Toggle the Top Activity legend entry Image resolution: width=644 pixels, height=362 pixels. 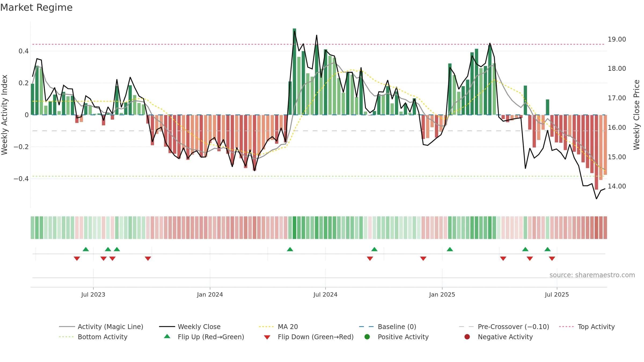click(587, 327)
